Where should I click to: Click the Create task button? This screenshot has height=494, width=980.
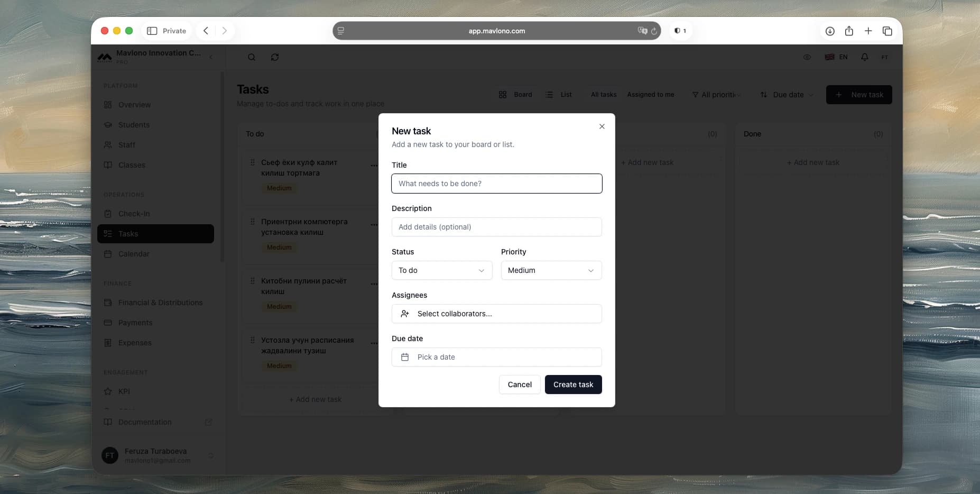573,385
